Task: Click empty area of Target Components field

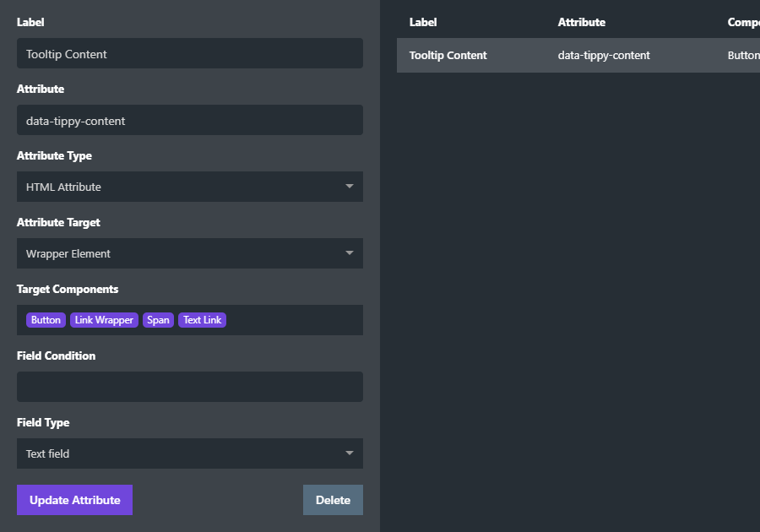Action: coord(294,320)
